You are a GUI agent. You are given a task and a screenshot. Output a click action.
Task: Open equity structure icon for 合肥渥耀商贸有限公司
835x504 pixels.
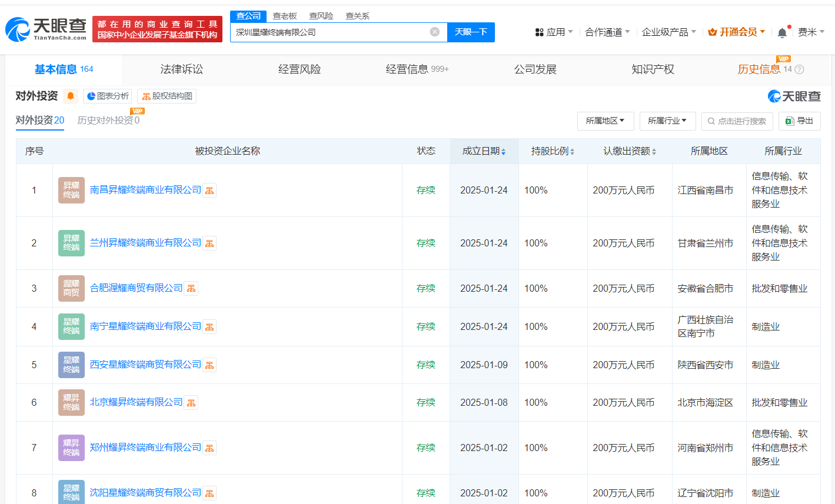coord(191,289)
